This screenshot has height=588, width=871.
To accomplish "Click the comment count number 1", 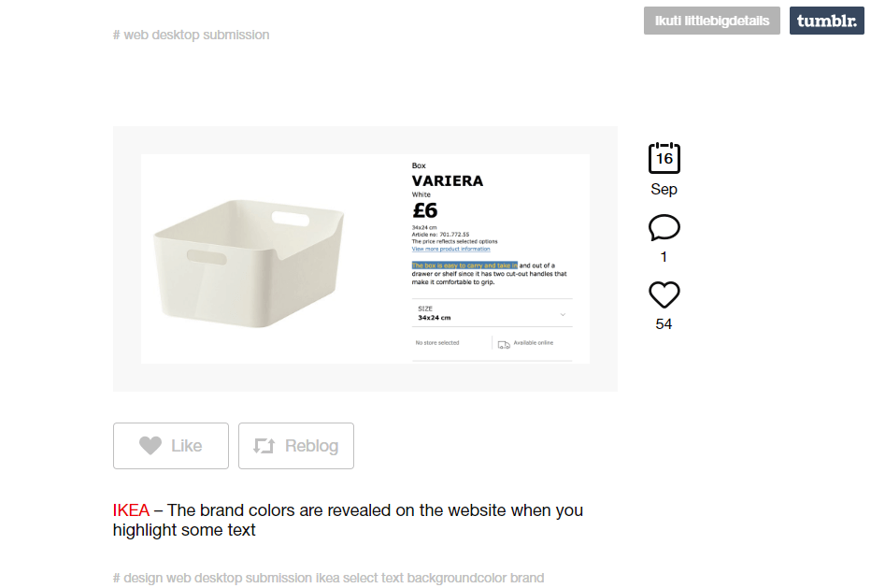I will pos(664,257).
